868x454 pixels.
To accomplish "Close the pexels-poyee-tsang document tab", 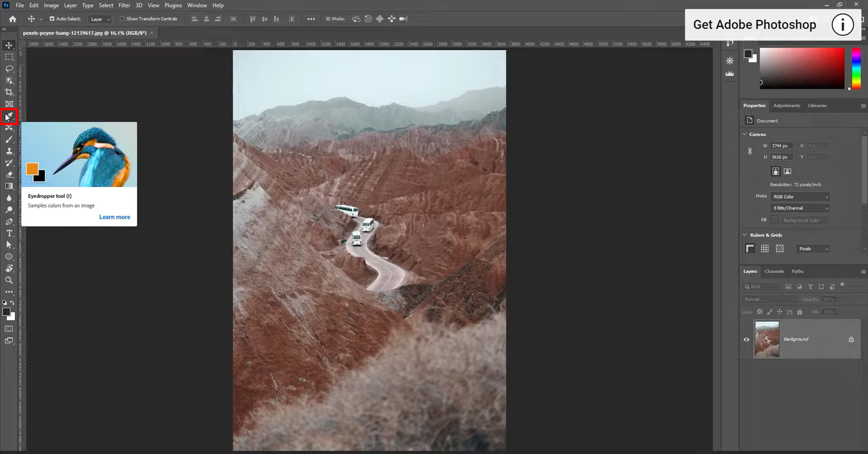I will (152, 33).
